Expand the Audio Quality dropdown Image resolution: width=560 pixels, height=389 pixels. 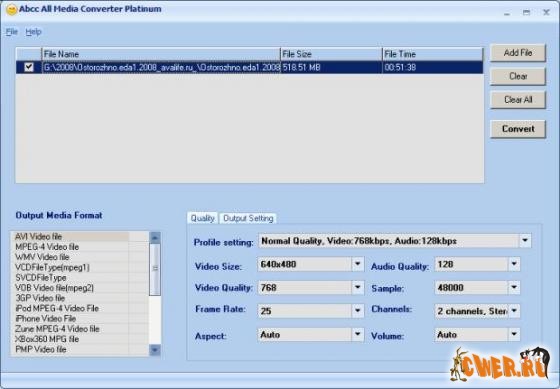(x=514, y=264)
